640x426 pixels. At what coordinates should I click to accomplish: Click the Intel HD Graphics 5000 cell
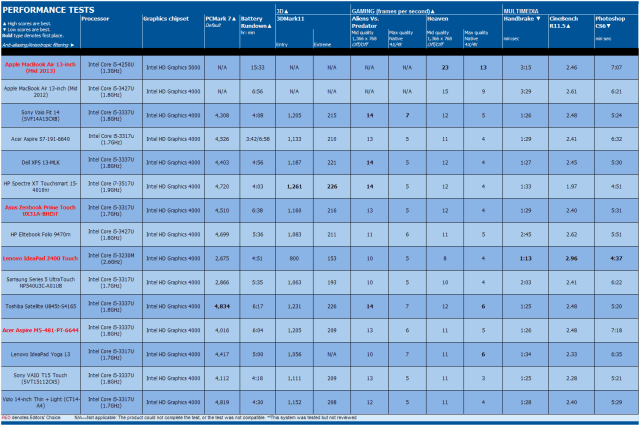click(173, 68)
